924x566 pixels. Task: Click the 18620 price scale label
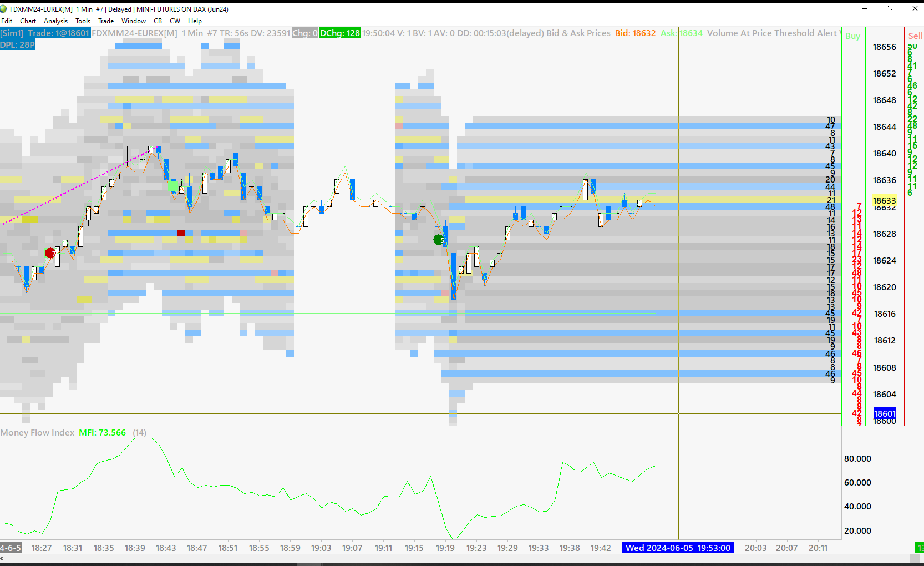pyautogui.click(x=885, y=287)
